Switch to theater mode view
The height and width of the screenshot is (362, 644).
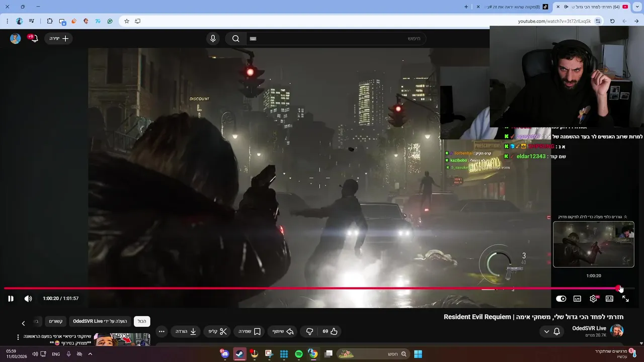pos(609,299)
